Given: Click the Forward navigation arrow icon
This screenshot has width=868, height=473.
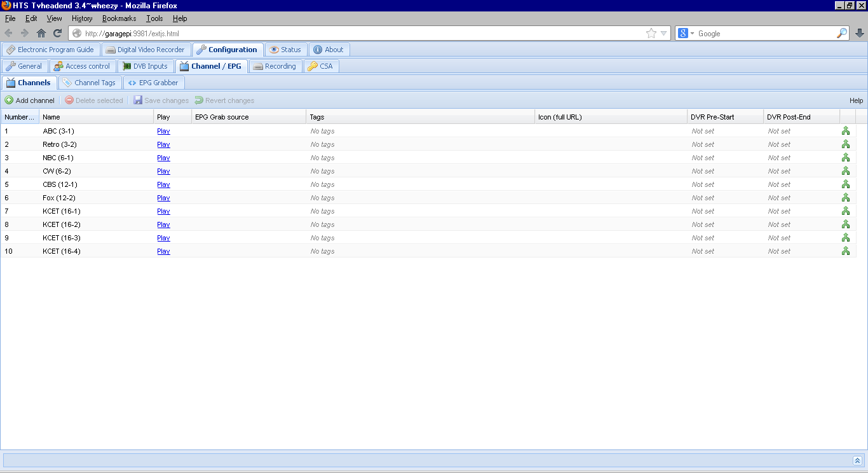Looking at the screenshot, I should tap(24, 33).
